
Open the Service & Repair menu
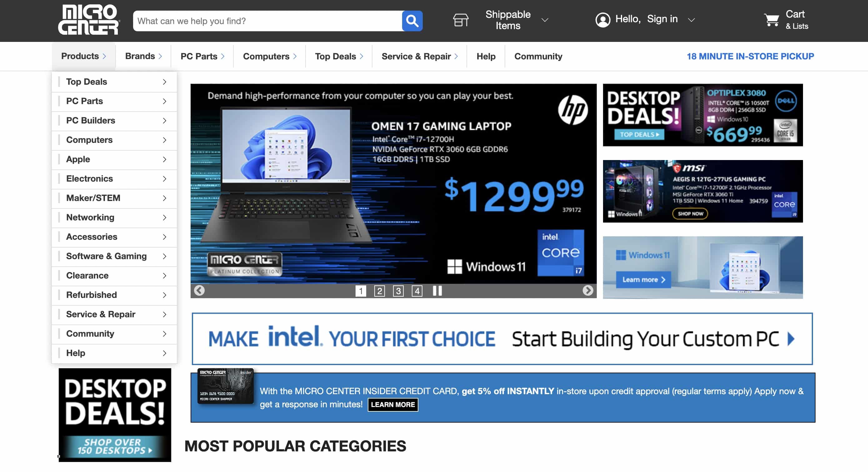click(417, 56)
